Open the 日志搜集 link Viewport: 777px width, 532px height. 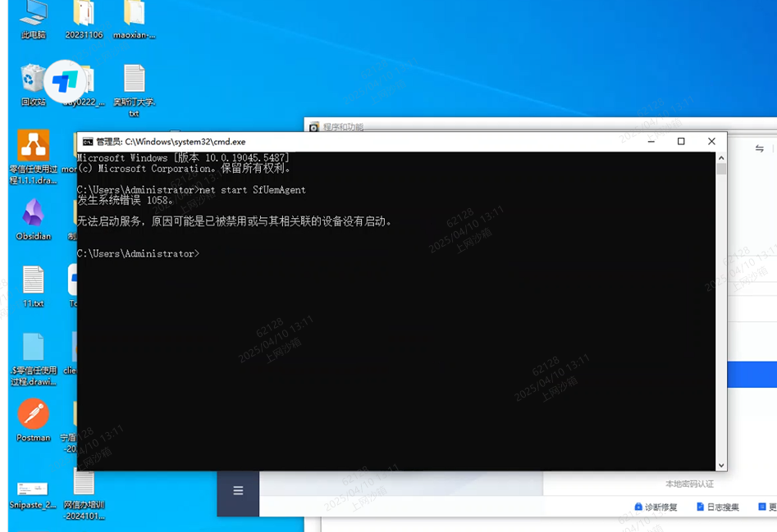pos(718,507)
